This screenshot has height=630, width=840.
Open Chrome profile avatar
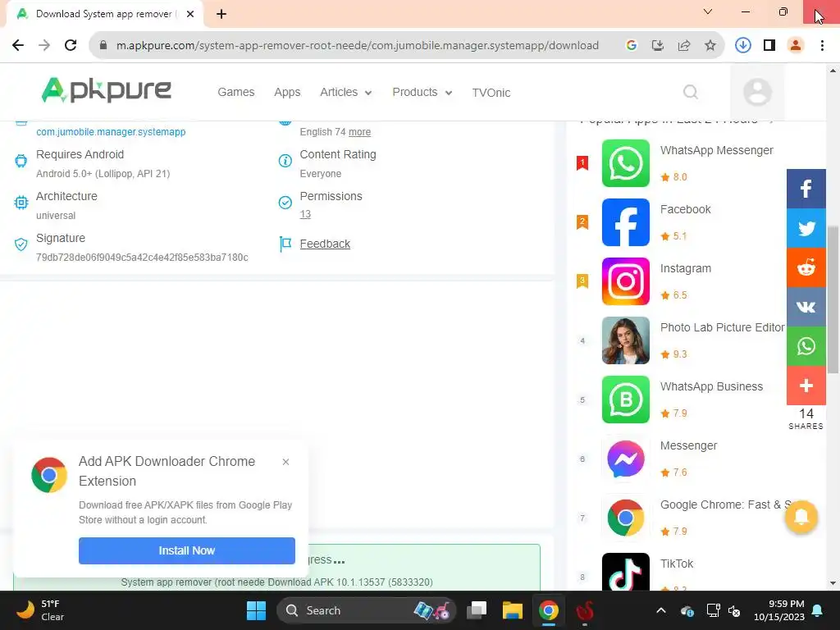tap(796, 46)
